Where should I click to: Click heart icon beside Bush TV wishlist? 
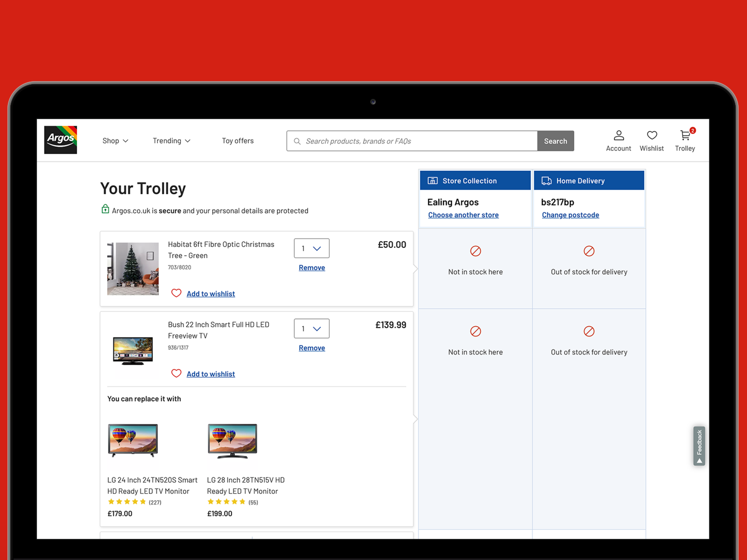[x=176, y=373]
